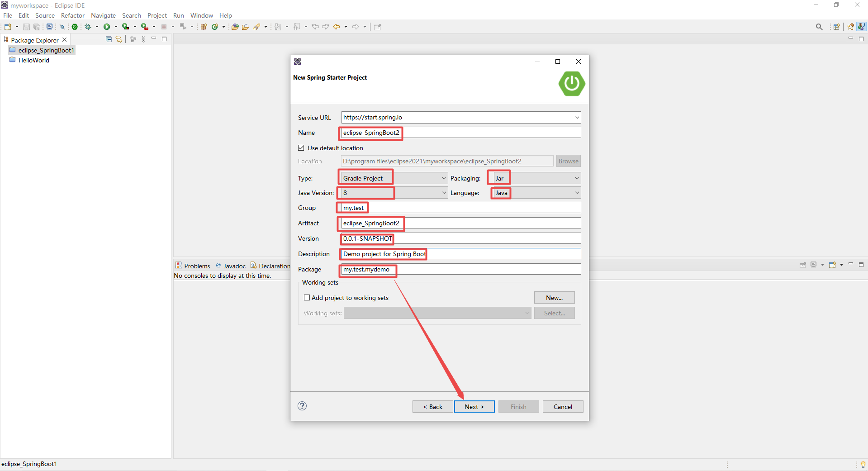
Task: Click the help question mark icon
Action: coord(302,406)
